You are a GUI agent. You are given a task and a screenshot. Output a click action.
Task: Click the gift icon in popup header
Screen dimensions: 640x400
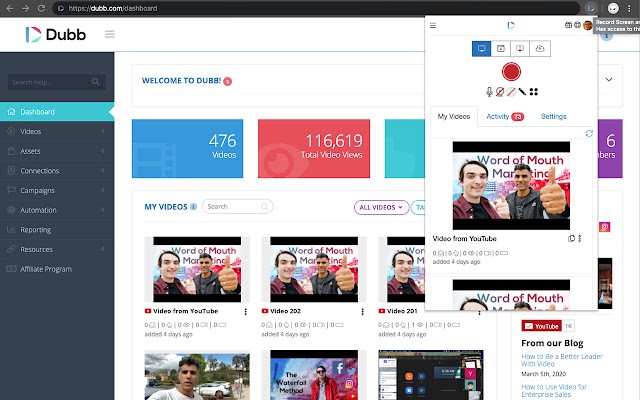[568, 26]
